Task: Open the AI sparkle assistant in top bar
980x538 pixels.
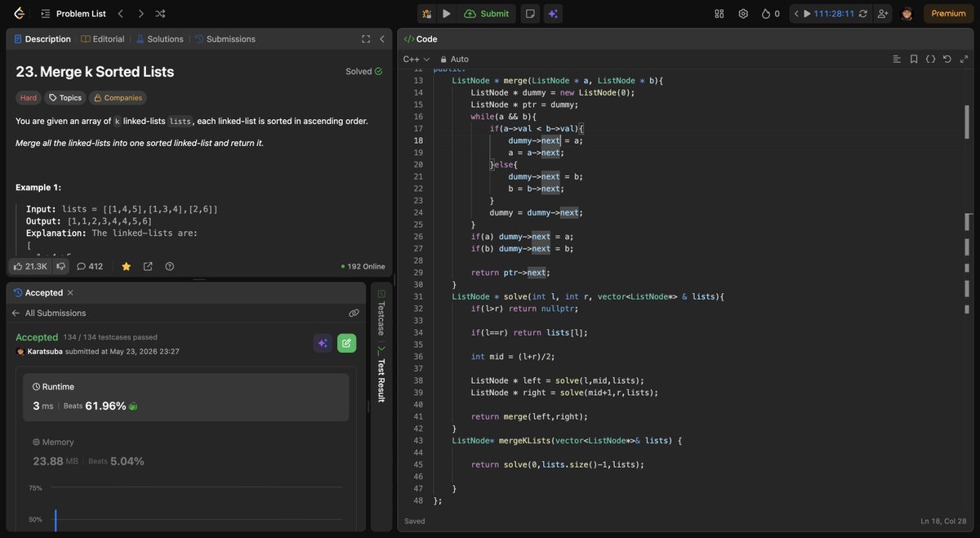Action: tap(553, 13)
